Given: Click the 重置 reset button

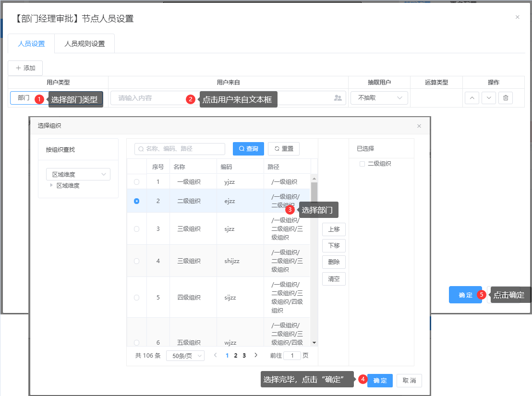Looking at the screenshot, I should click(x=284, y=148).
